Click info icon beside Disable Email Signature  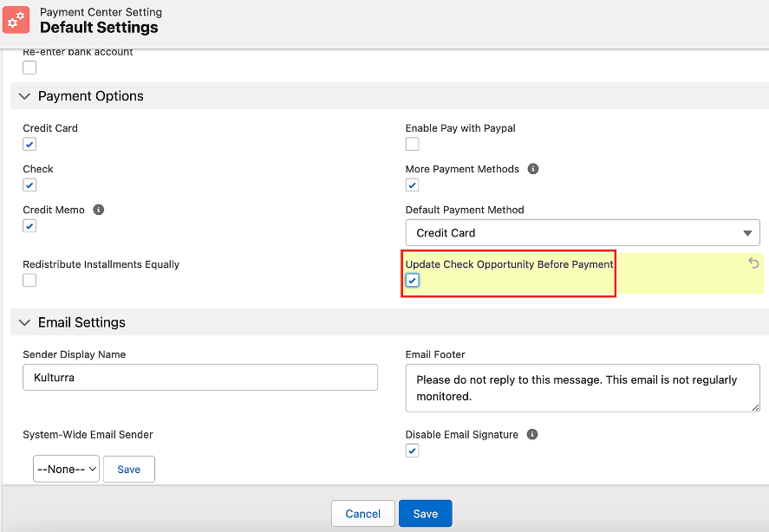533,435
